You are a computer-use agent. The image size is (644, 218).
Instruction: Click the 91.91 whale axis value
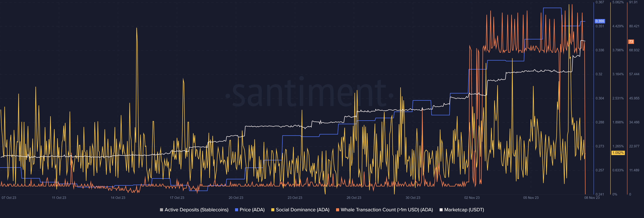click(x=633, y=2)
